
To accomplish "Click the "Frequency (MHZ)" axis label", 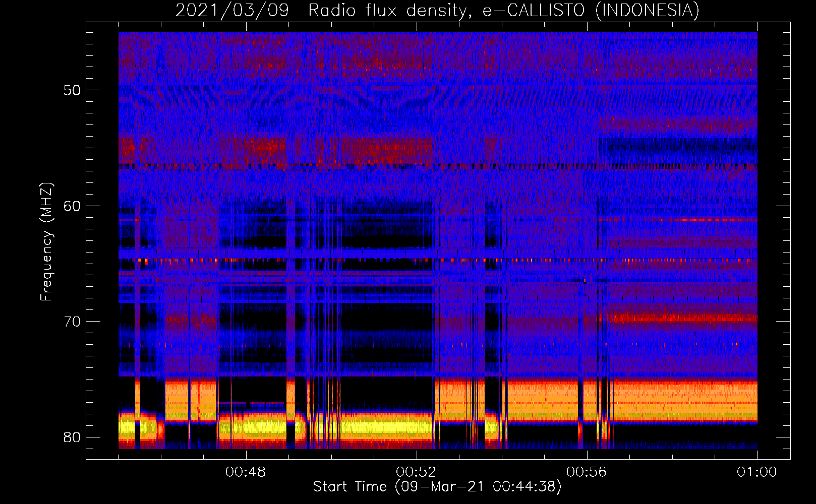I will coord(46,242).
